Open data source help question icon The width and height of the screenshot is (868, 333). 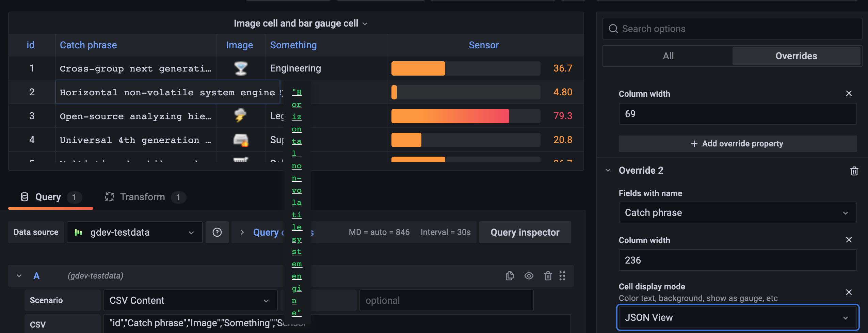click(217, 232)
